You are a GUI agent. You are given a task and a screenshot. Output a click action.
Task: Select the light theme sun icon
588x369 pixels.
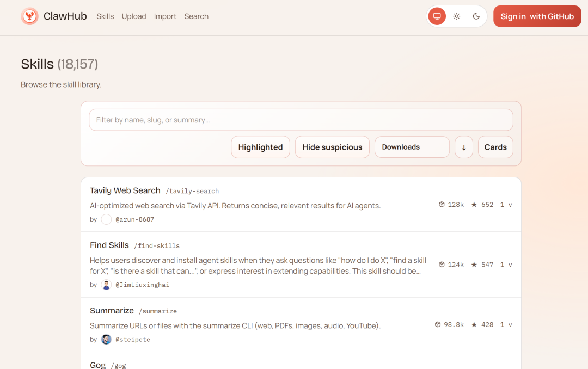click(x=457, y=16)
